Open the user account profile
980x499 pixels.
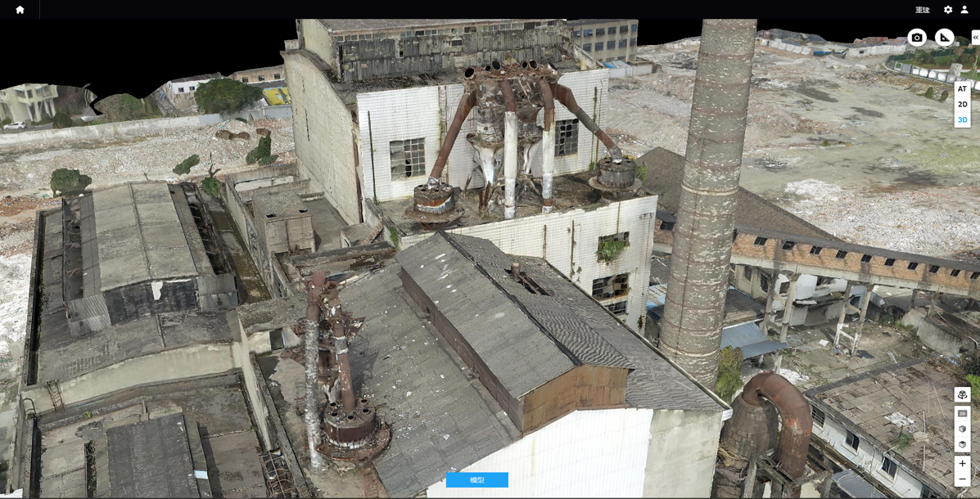point(964,10)
